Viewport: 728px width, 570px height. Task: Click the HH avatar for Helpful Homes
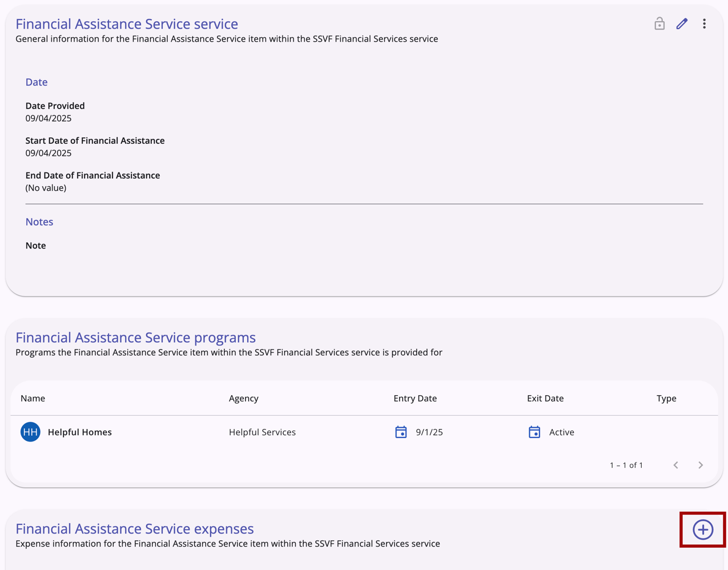coord(30,432)
